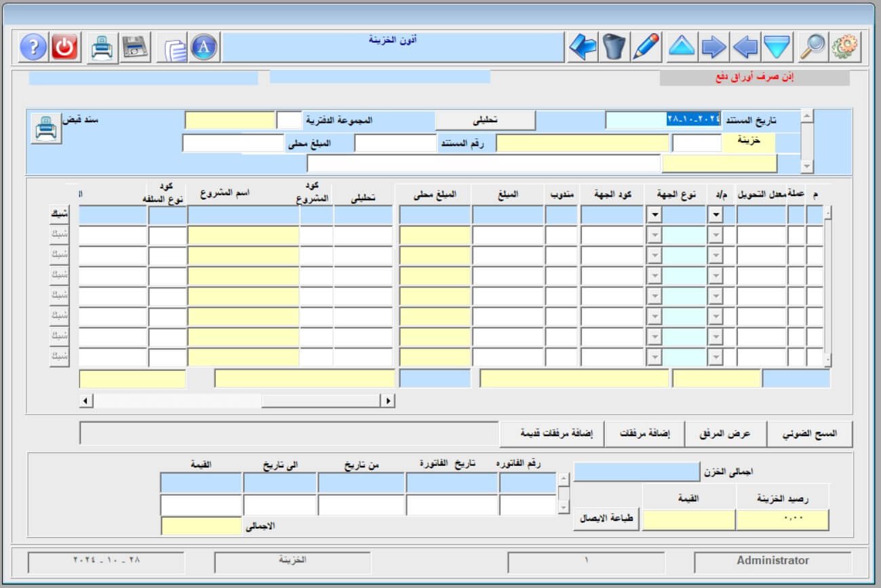
Task: Click the blue help question mark icon
Action: tap(33, 47)
